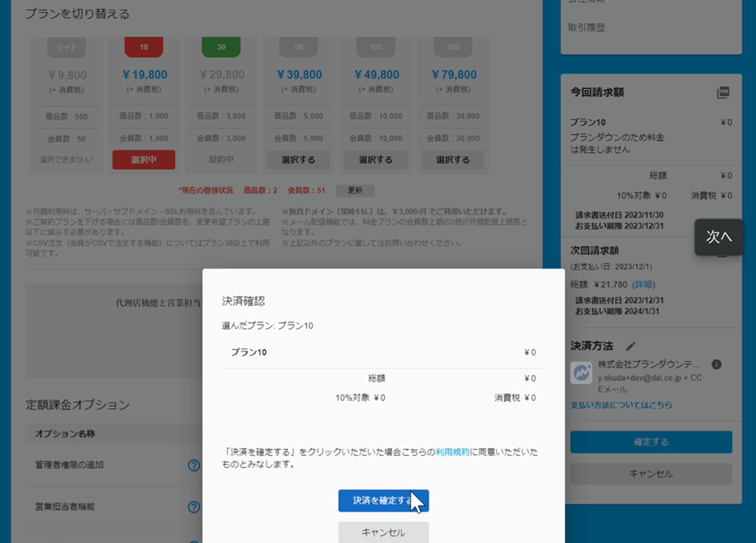This screenshot has height=543, width=756.
Task: Click the gray "300" plan badge
Action: [x=453, y=47]
